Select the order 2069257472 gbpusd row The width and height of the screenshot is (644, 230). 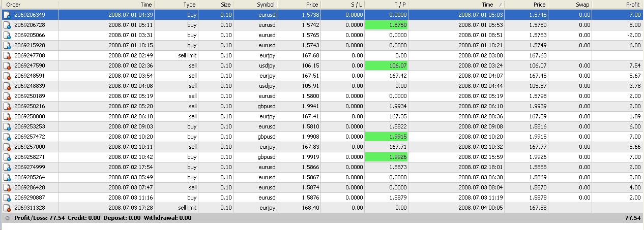point(322,137)
